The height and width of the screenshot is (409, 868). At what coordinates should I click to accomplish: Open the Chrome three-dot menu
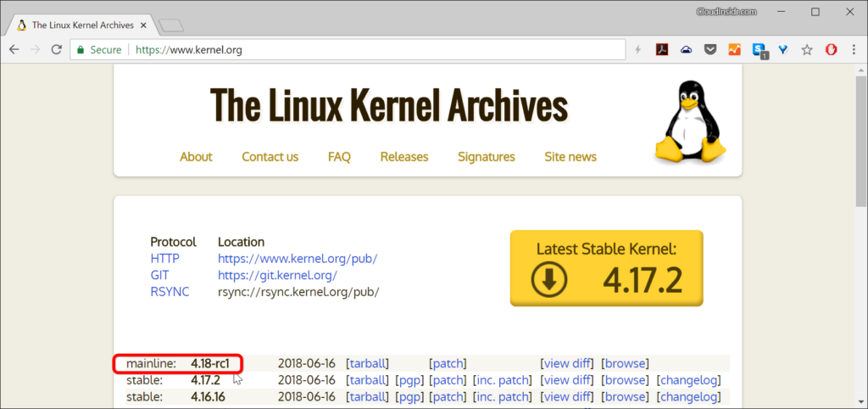[x=854, y=50]
